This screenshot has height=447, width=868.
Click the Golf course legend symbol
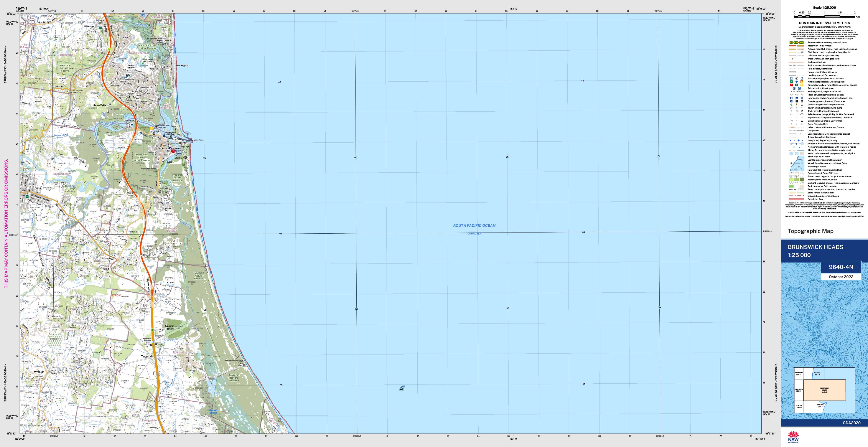[x=792, y=104]
